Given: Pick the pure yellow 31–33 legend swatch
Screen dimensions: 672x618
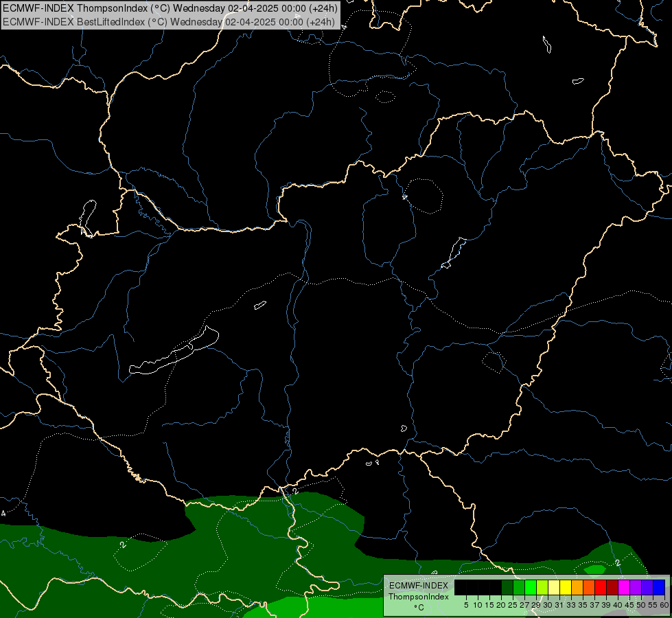Looking at the screenshot, I should 566,587.
